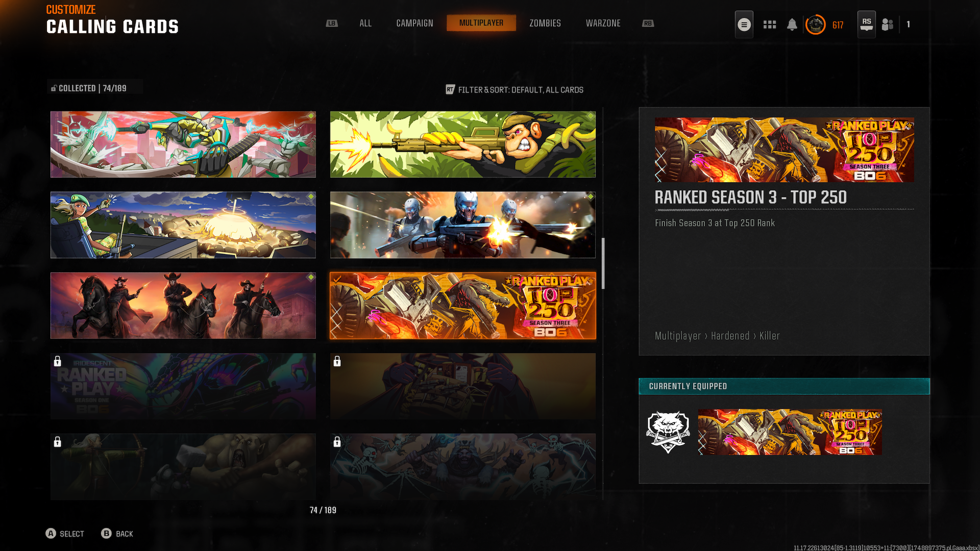Open the grid apps icon
This screenshot has height=551, width=980.
pos(769,24)
